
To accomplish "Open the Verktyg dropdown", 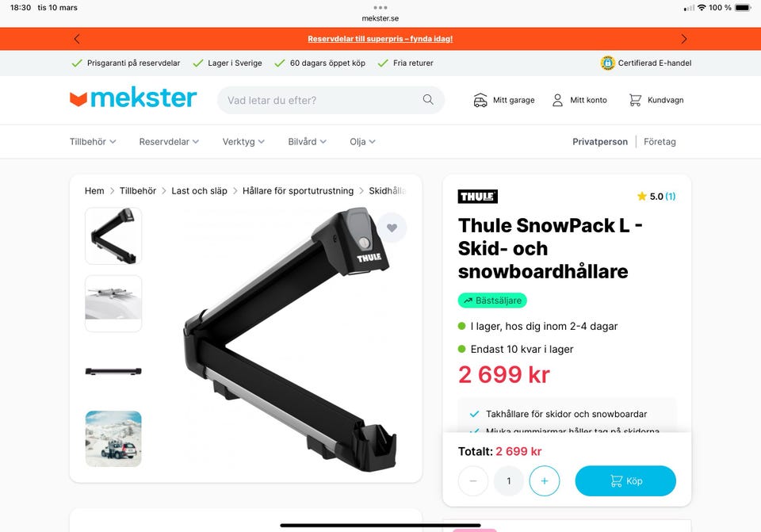I will [x=243, y=142].
